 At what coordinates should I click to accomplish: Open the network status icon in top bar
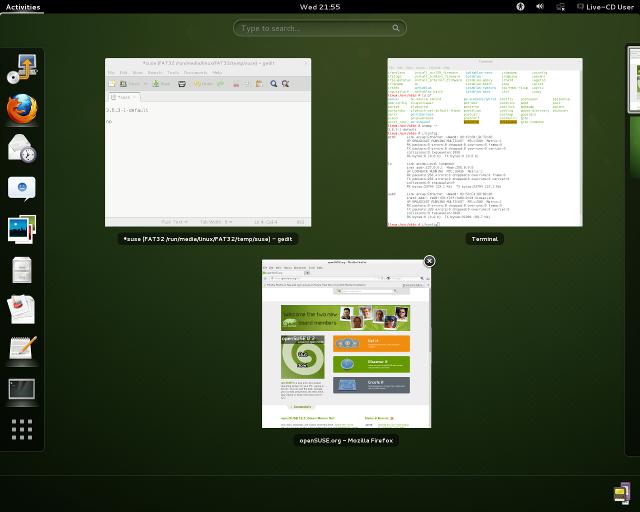(560, 7)
